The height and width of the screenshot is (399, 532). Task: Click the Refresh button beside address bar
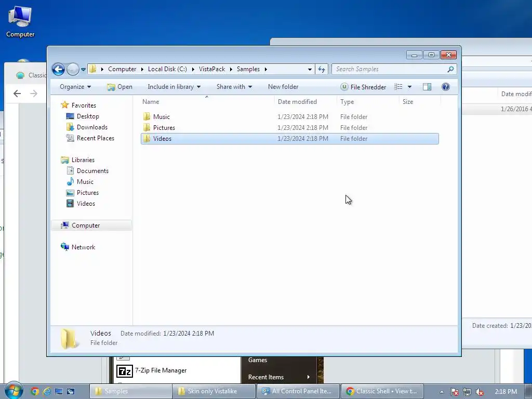321,69
